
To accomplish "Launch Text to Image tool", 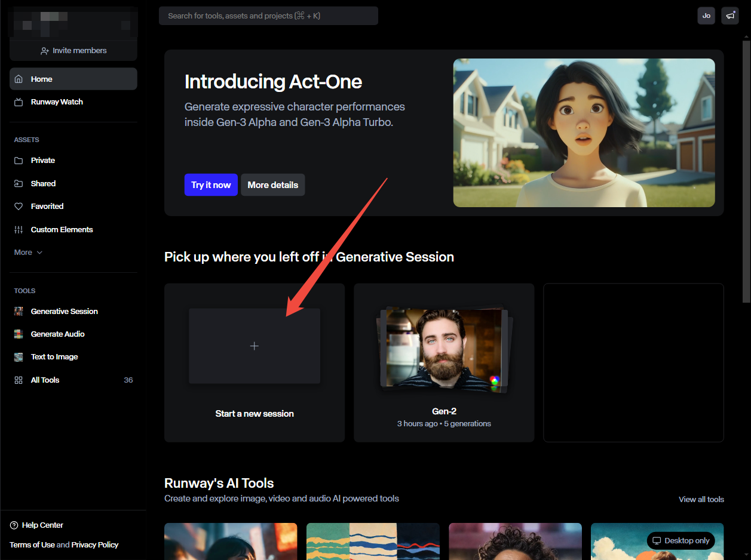I will [73, 357].
